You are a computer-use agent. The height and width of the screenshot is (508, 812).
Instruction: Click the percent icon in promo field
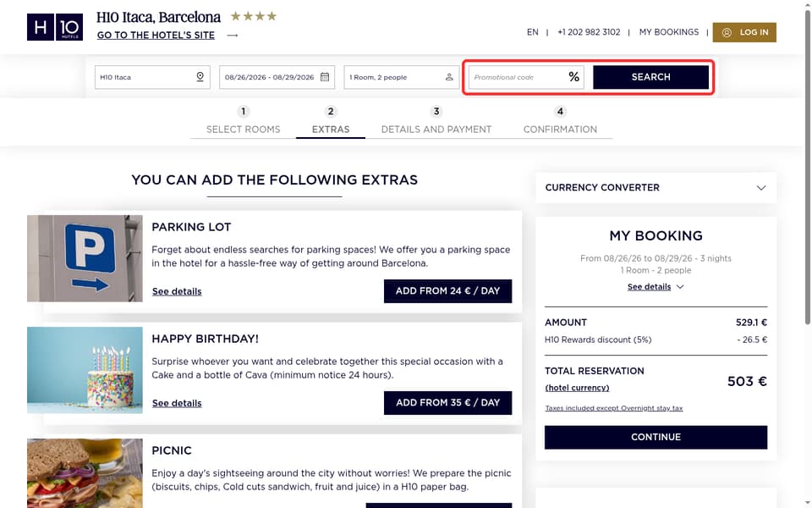click(x=573, y=77)
